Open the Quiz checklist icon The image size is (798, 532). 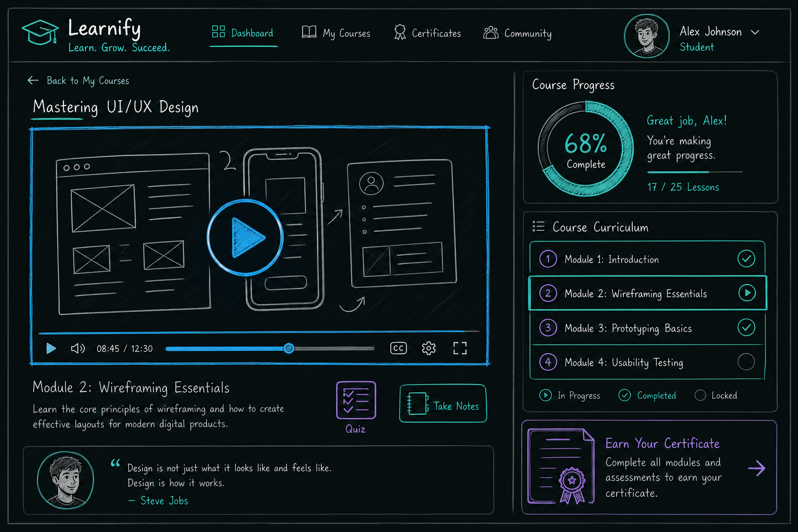click(x=356, y=400)
